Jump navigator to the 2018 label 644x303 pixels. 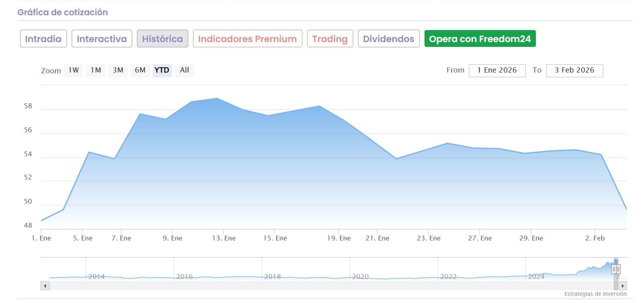tap(272, 277)
